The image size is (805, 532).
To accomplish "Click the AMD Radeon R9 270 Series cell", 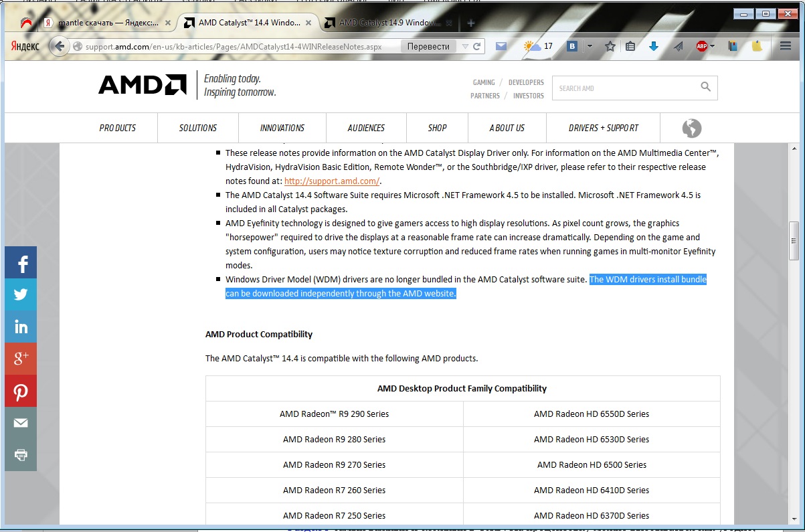I will coord(335,465).
